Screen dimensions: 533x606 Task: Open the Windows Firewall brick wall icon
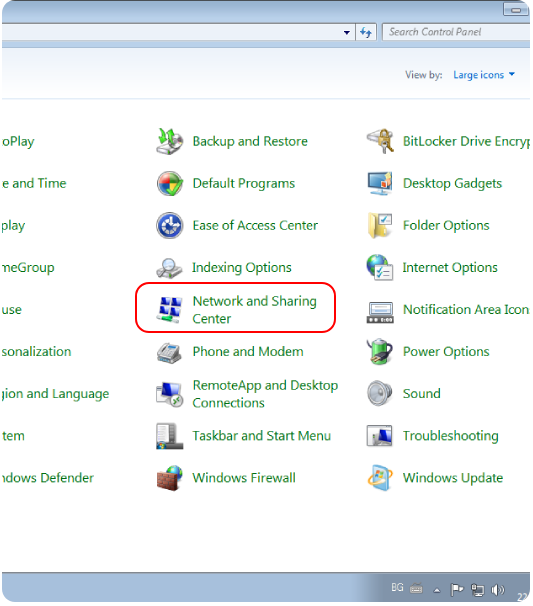[x=170, y=478]
